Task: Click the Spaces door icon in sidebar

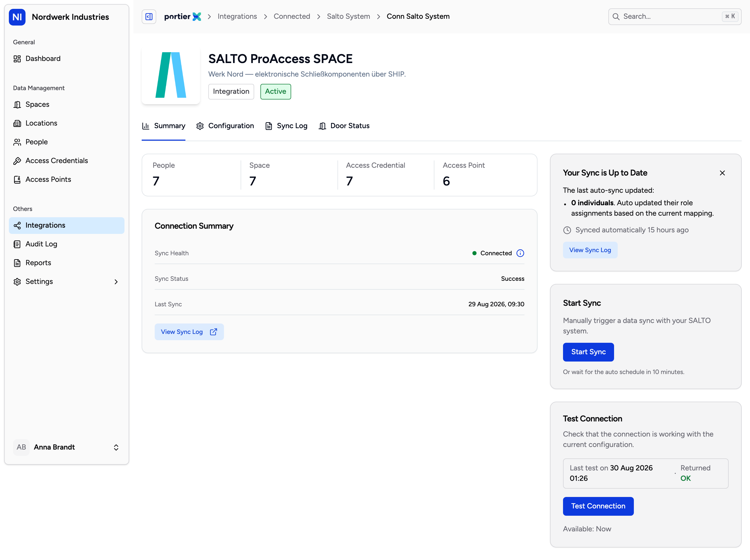Action: pyautogui.click(x=17, y=105)
